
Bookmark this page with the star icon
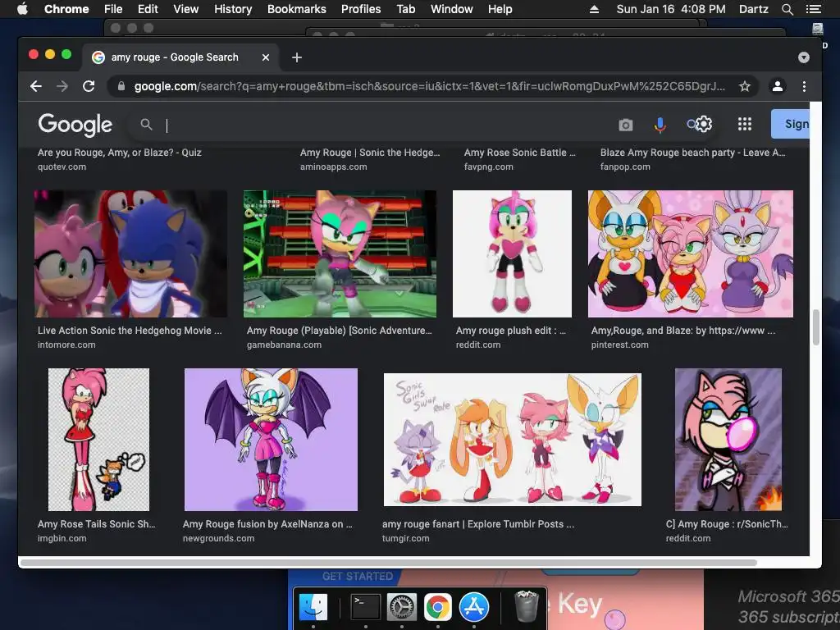[745, 86]
